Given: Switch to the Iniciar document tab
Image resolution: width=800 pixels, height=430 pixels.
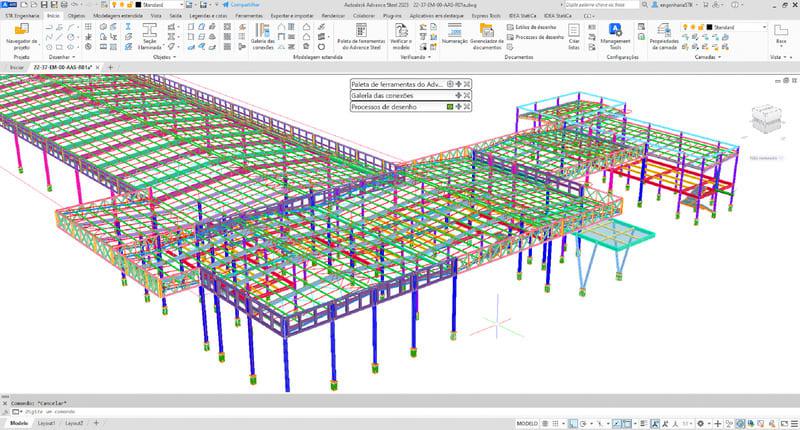Looking at the screenshot, I should (16, 67).
